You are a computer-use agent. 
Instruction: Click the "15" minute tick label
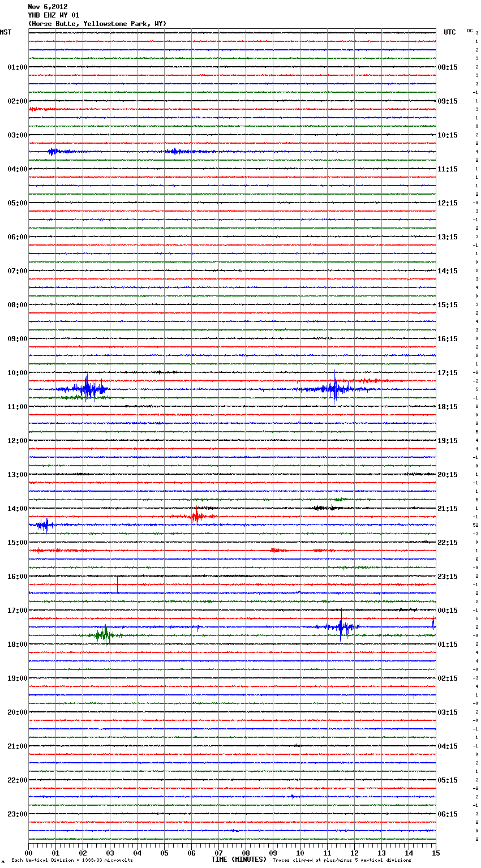(436, 853)
